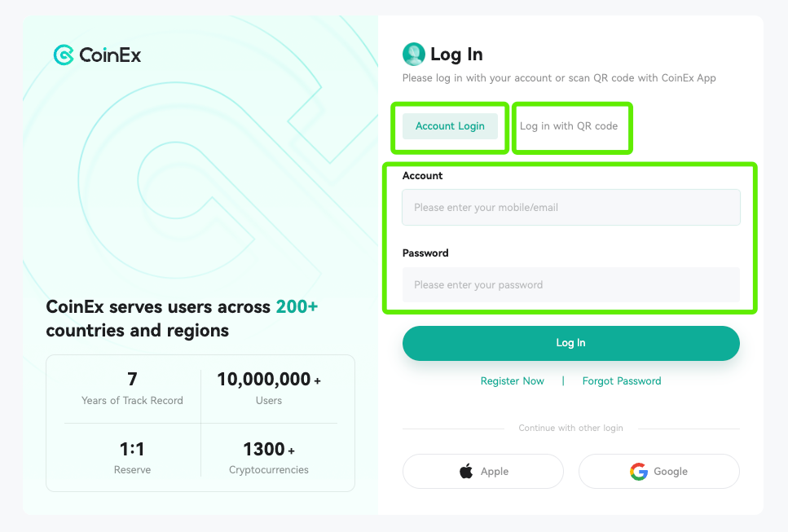Image resolution: width=788 pixels, height=532 pixels.
Task: Click the 7 Years of Track Record stat
Action: pyautogui.click(x=132, y=388)
